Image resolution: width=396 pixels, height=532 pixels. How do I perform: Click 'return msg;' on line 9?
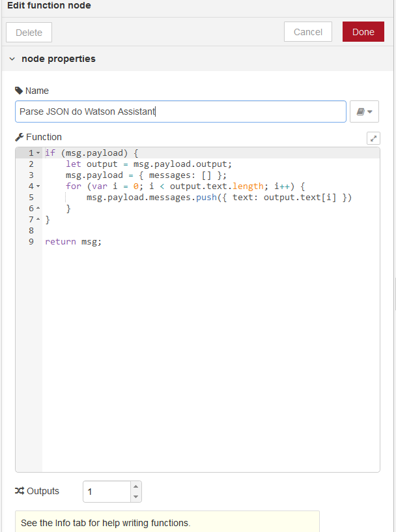tap(73, 242)
